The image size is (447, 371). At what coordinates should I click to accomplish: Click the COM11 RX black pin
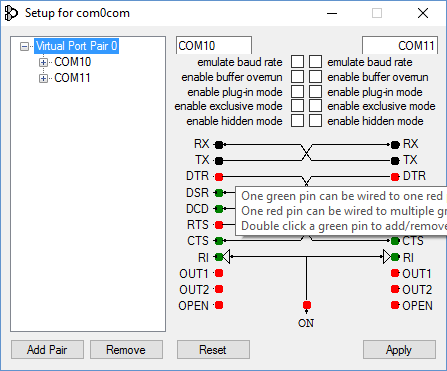point(395,145)
